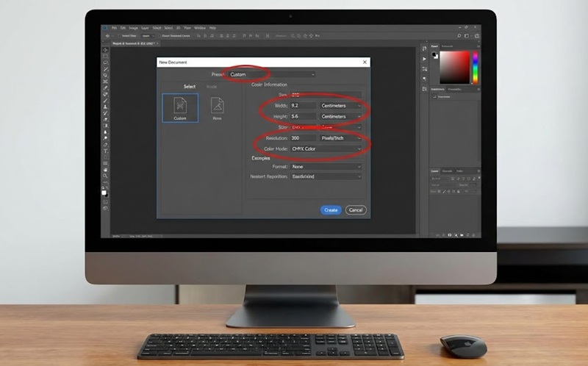Viewport: 588px width, 366px height.
Task: Open the Width units Centimeters dropdown
Action: (x=341, y=105)
